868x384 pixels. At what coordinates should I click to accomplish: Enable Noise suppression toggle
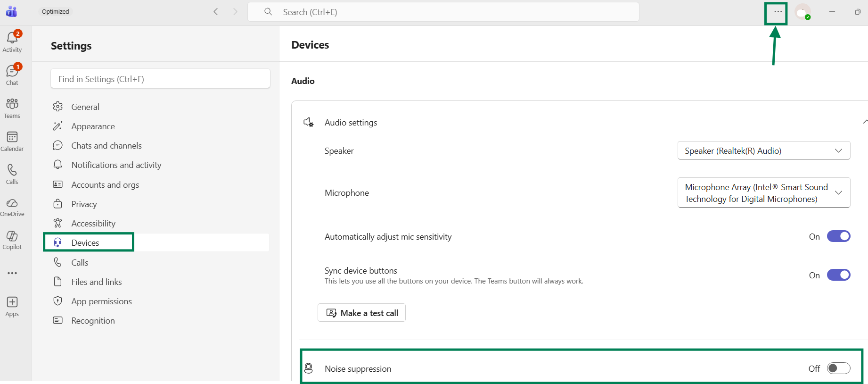coord(839,368)
